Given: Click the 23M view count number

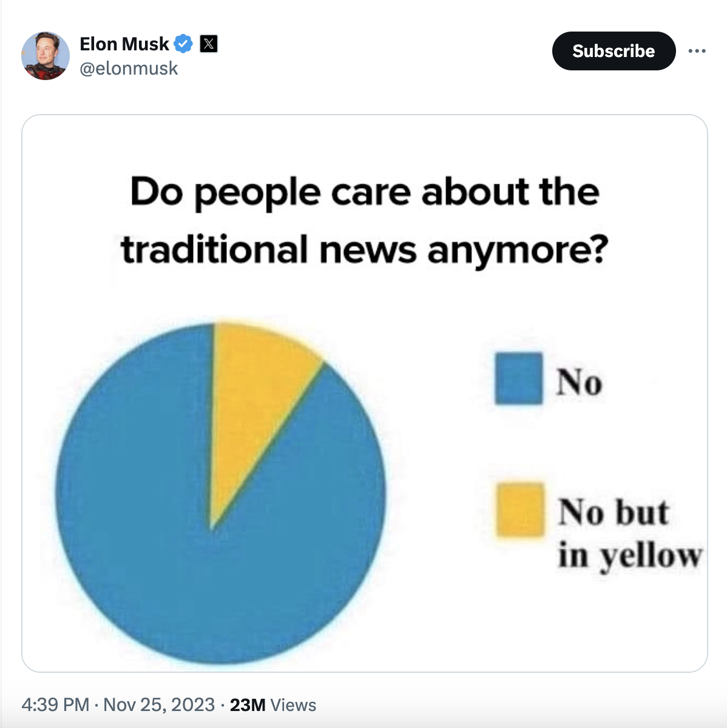Looking at the screenshot, I should click(x=248, y=705).
